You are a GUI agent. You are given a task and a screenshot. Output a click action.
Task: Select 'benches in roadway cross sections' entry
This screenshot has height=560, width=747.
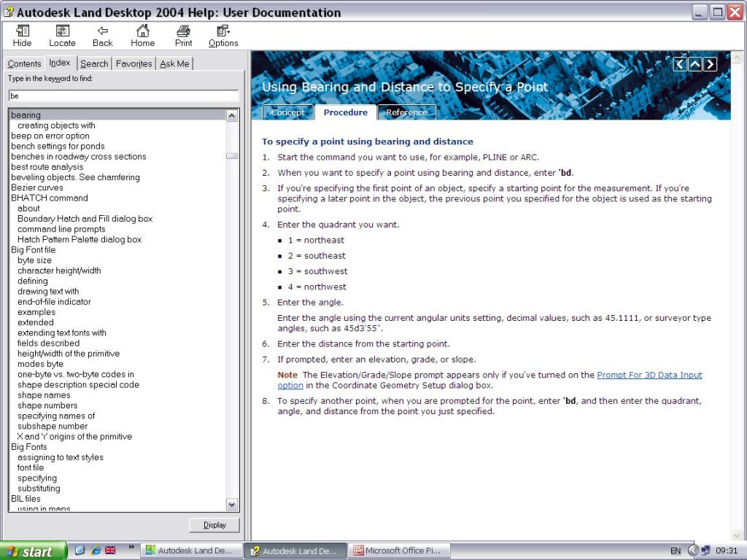pyautogui.click(x=79, y=156)
